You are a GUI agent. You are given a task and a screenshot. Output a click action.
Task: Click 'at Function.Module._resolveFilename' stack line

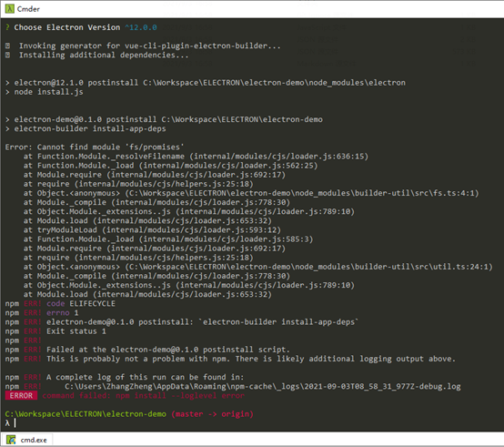(x=196, y=157)
